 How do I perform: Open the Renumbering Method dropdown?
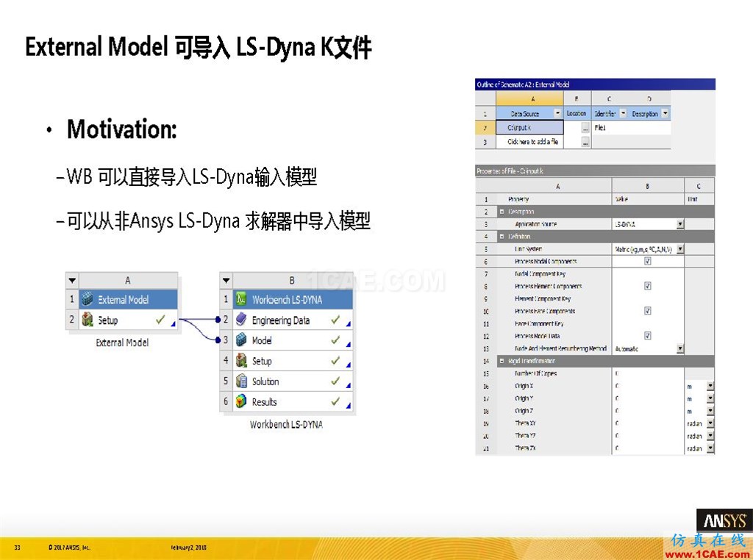(x=680, y=349)
